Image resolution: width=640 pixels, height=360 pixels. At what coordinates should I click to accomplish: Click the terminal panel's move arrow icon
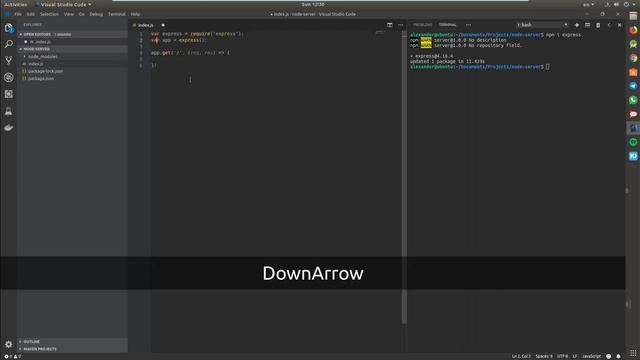[609, 25]
